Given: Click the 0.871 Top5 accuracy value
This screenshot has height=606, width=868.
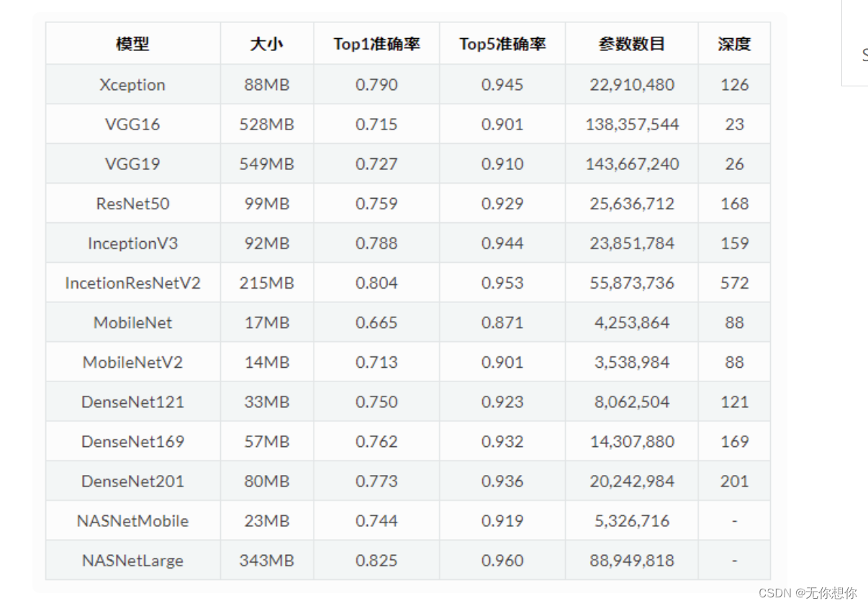Looking at the screenshot, I should click(x=502, y=322).
